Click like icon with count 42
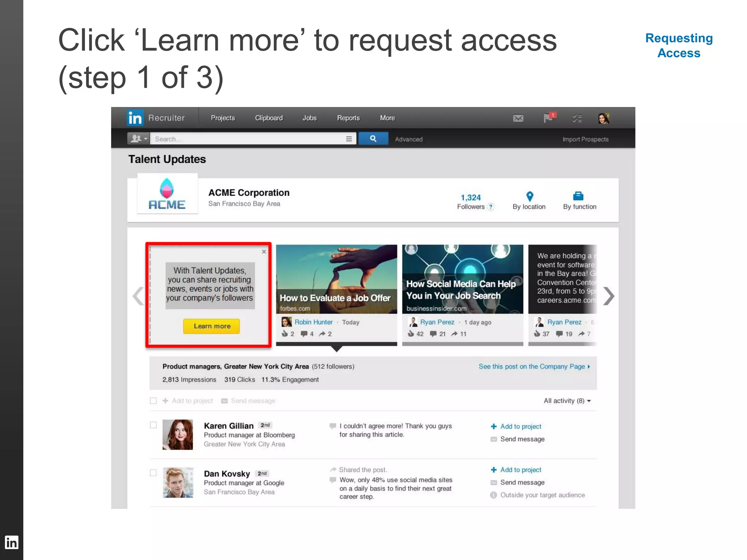The width and height of the screenshot is (747, 560). click(x=411, y=334)
